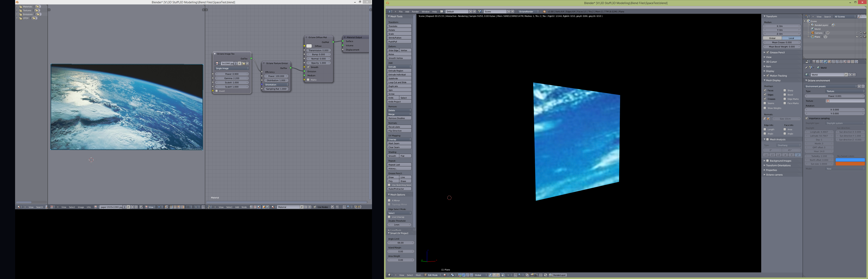Image resolution: width=868 pixels, height=279 pixels.
Task: Click the Subdivide button
Action: click(x=399, y=78)
